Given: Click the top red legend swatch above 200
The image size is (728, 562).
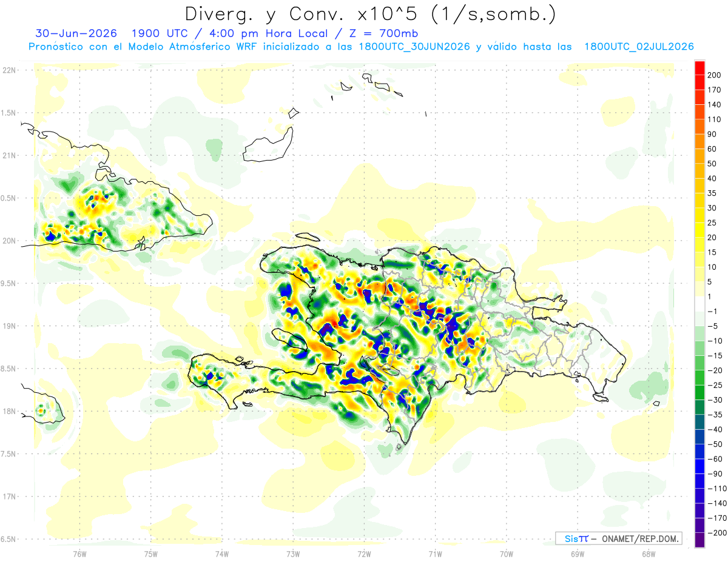Looking at the screenshot, I should pos(699,67).
